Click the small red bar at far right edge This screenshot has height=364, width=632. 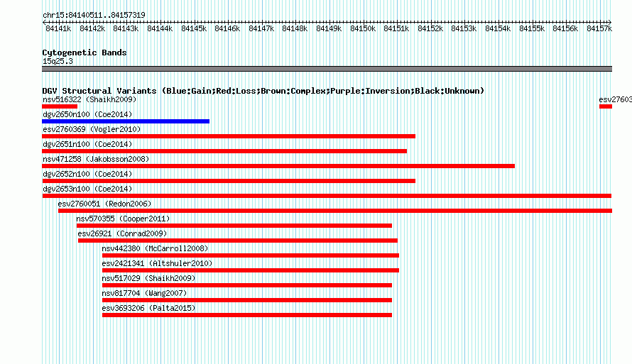coord(606,106)
